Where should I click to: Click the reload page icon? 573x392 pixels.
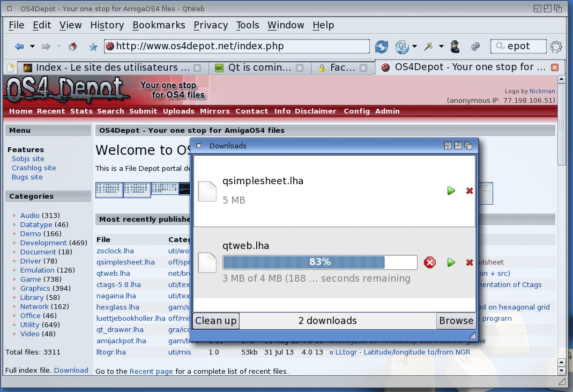pos(381,47)
